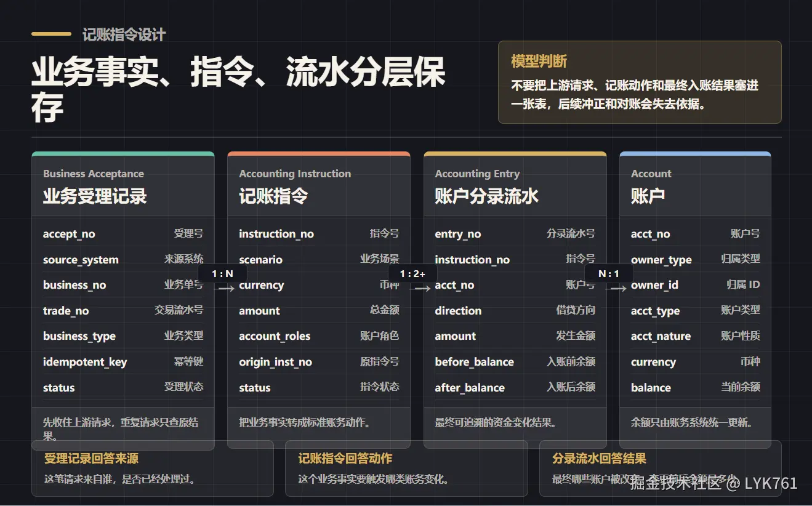The width and height of the screenshot is (812, 506).
Task: Click the owner_type field name
Action: point(661,260)
